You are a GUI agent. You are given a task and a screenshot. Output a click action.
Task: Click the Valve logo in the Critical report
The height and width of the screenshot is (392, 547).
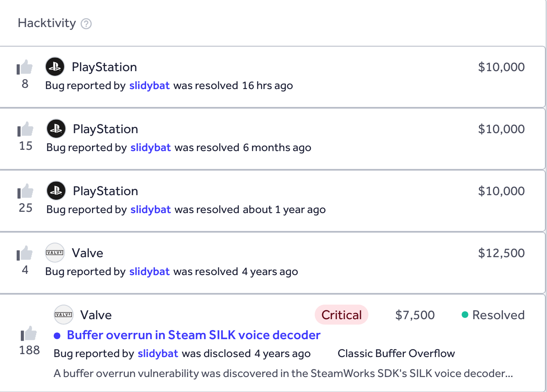point(64,315)
